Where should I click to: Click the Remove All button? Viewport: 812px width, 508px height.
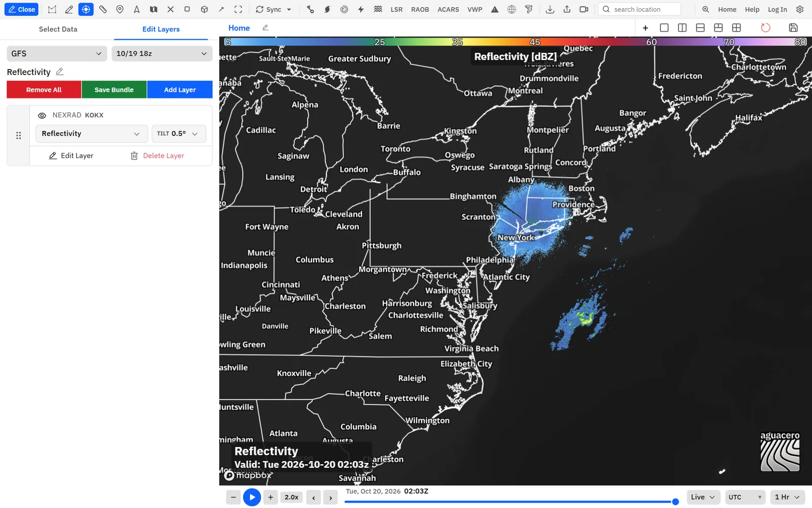tap(44, 89)
